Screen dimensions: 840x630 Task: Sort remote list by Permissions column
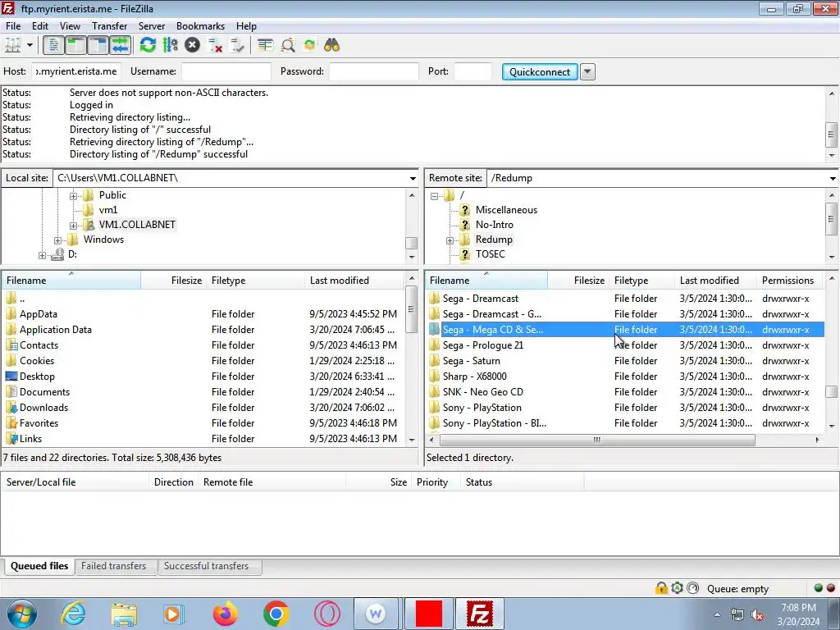791,281
